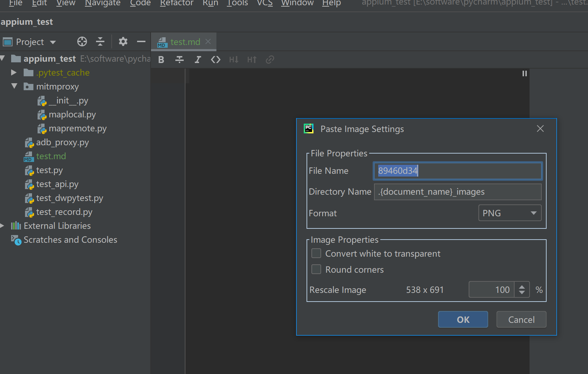The width and height of the screenshot is (588, 374).
Task: Enable Convert white to transparent
Action: [316, 254]
